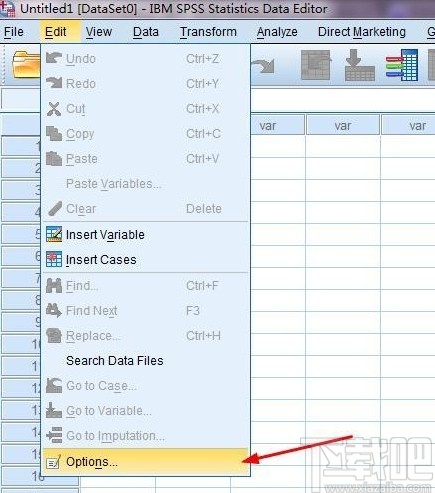Screen dimensions: 435x493
Task: Click the Find Next menu icon
Action: (x=54, y=310)
